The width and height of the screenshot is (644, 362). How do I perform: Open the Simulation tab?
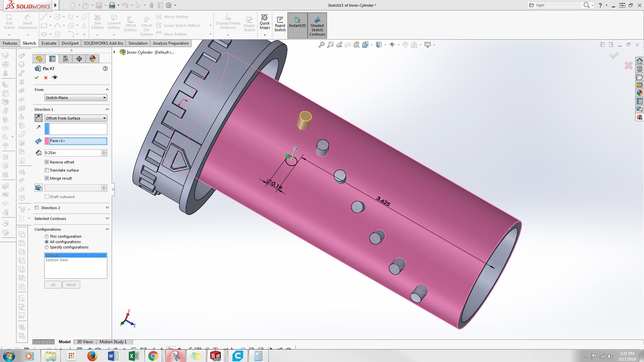(x=138, y=43)
